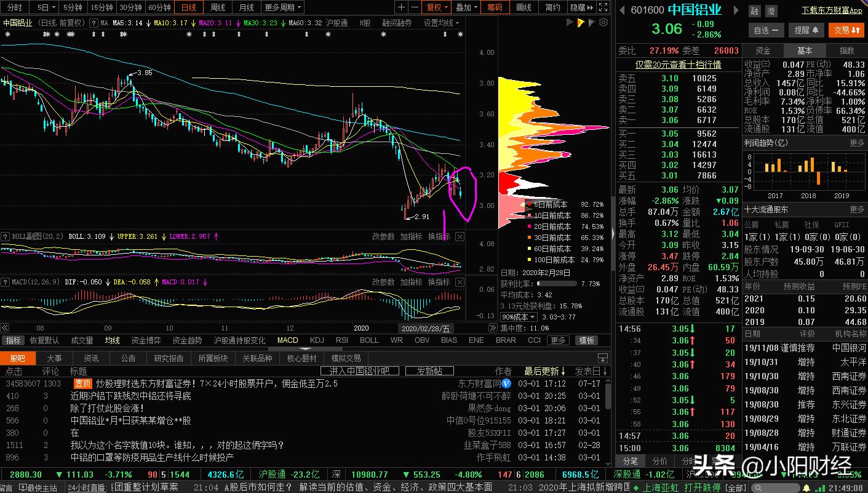This screenshot has width=868, height=493.
Task: Open trading with 交易 button
Action: (x=846, y=30)
